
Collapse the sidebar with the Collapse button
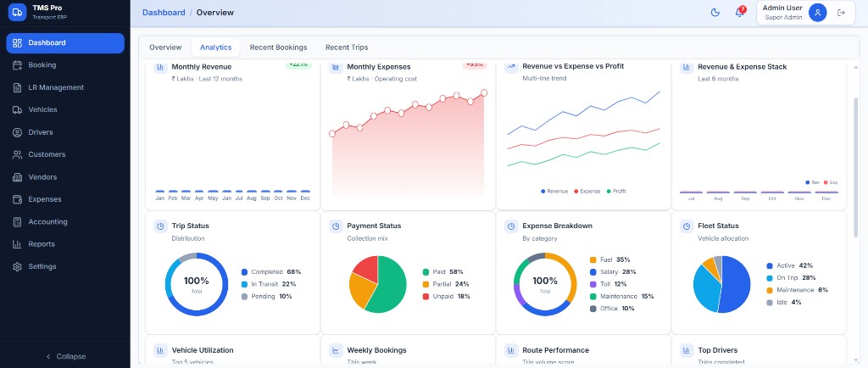[65, 356]
